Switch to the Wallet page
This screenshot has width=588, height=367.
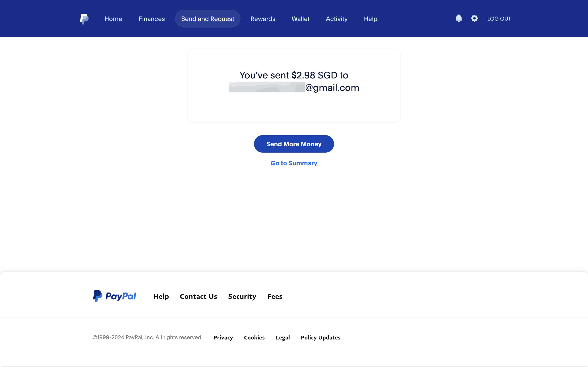pyautogui.click(x=300, y=19)
